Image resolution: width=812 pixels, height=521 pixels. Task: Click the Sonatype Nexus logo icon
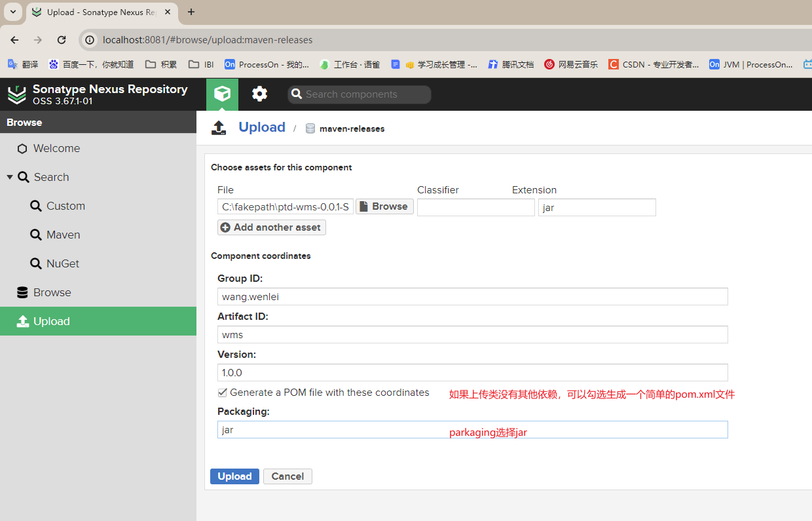point(17,94)
